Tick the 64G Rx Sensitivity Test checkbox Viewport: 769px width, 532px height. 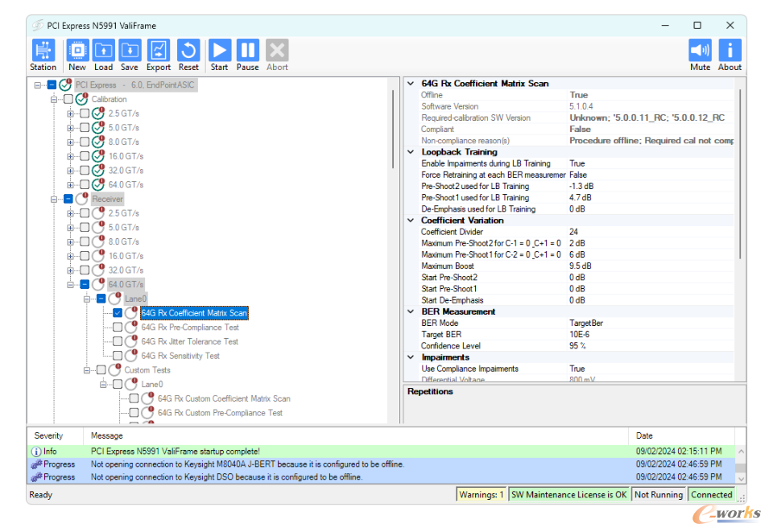click(118, 356)
